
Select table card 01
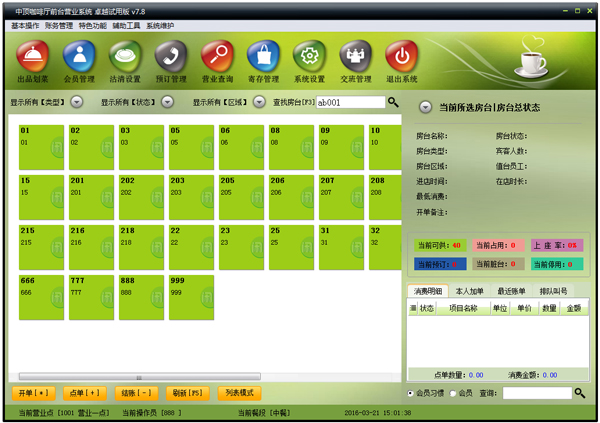coord(41,147)
